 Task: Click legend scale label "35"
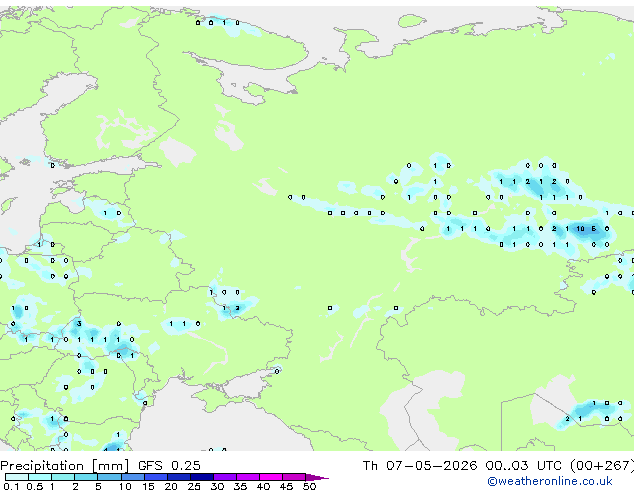pyautogui.click(x=240, y=486)
